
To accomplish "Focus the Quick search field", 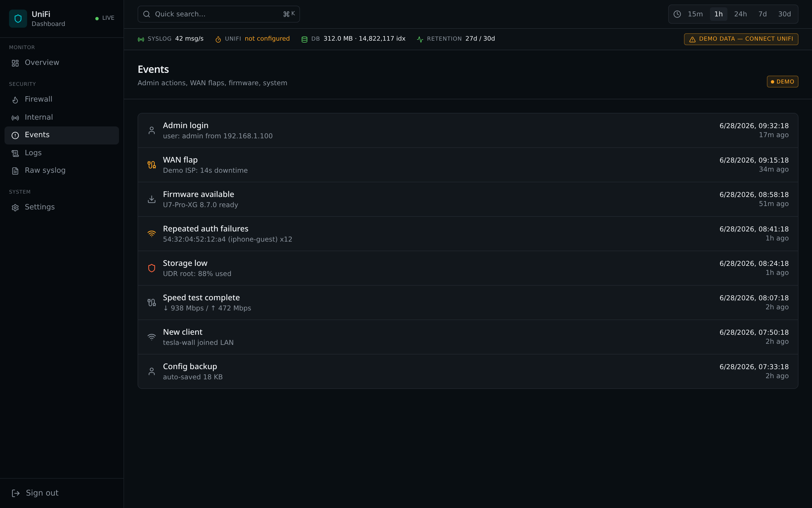I will 219,14.
